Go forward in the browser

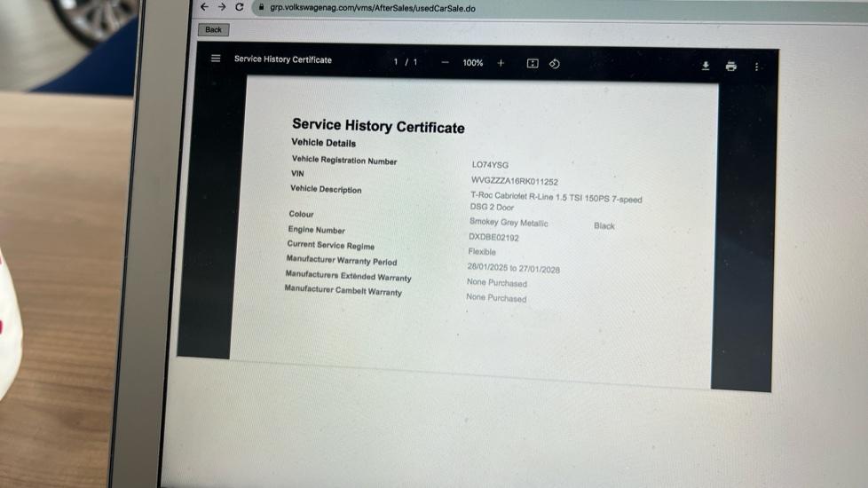click(x=222, y=7)
